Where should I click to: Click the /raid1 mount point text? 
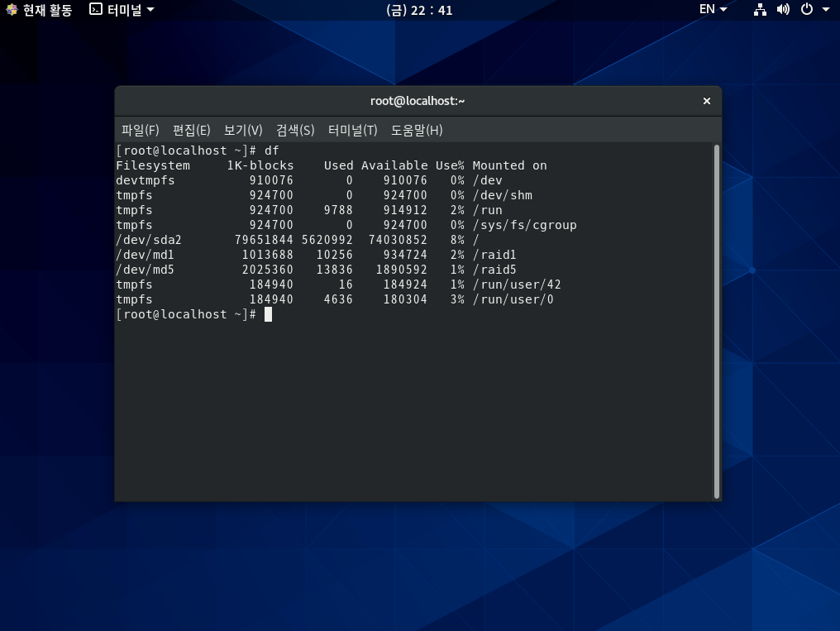click(x=494, y=255)
